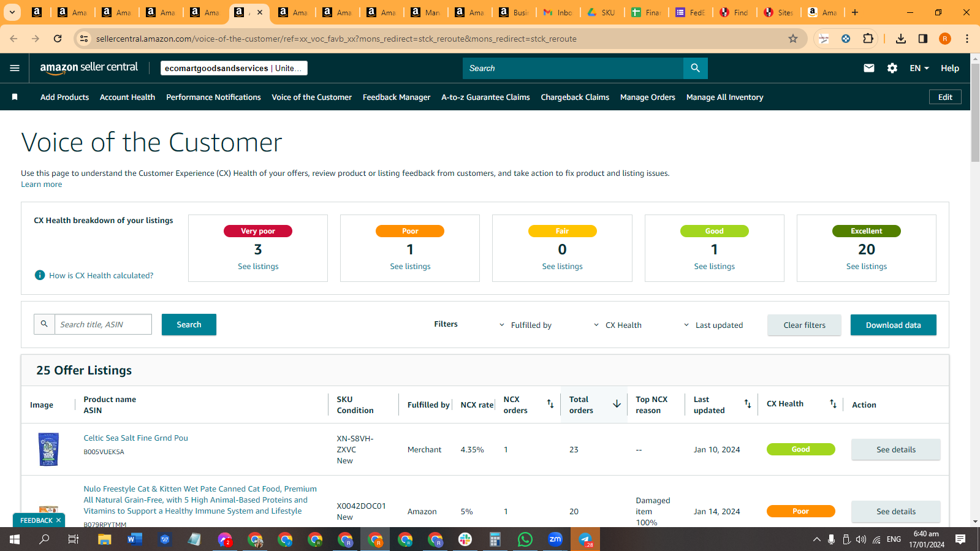Open Telegram from the taskbar
Viewport: 980px width, 551px height.
[585, 539]
